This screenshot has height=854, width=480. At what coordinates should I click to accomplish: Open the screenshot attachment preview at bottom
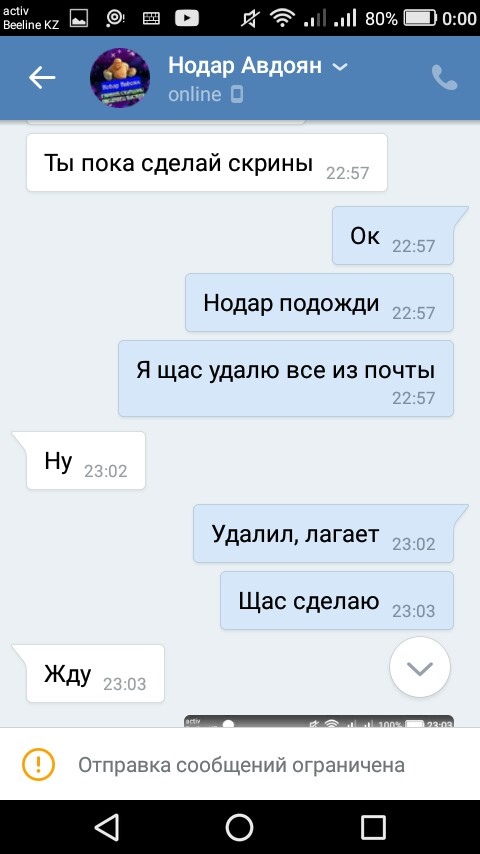tap(319, 722)
